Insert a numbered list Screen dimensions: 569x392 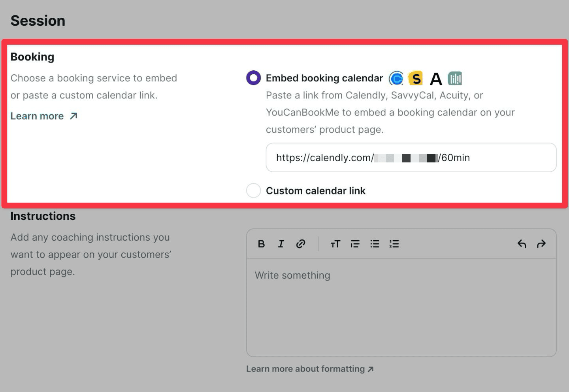click(x=394, y=244)
